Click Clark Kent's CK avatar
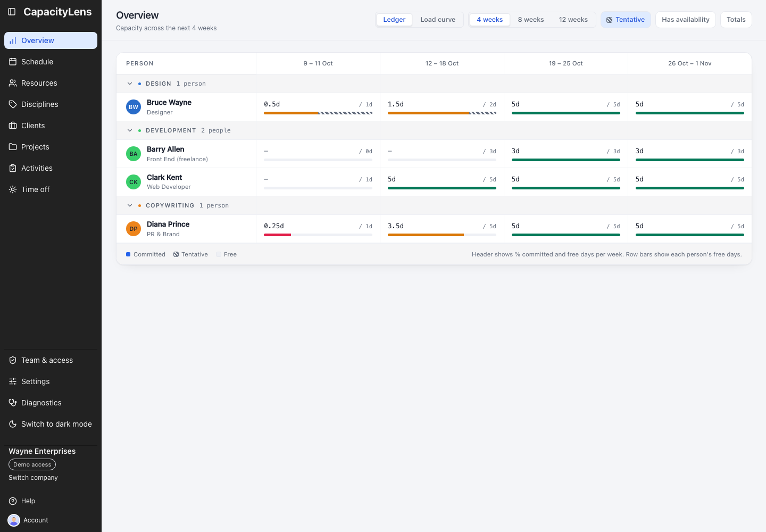This screenshot has width=766, height=532. (x=134, y=182)
